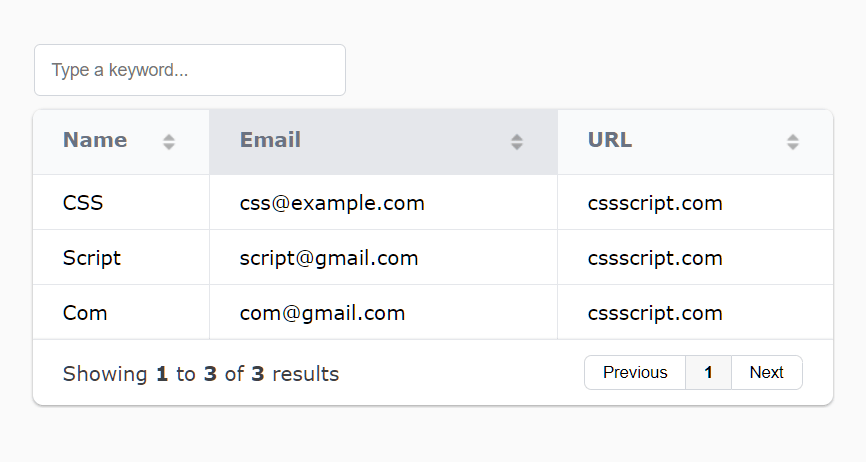Go to the Next page
Viewport: 866px width, 462px height.
click(x=767, y=373)
